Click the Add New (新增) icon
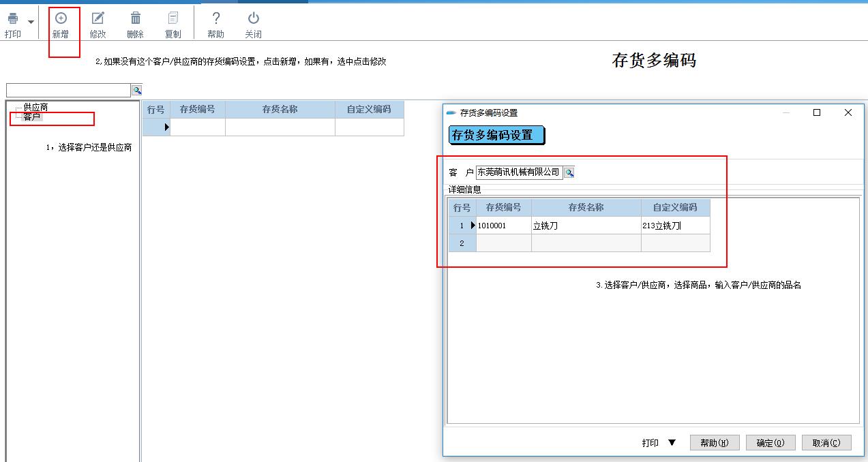The width and height of the screenshot is (868, 462). coord(61,19)
